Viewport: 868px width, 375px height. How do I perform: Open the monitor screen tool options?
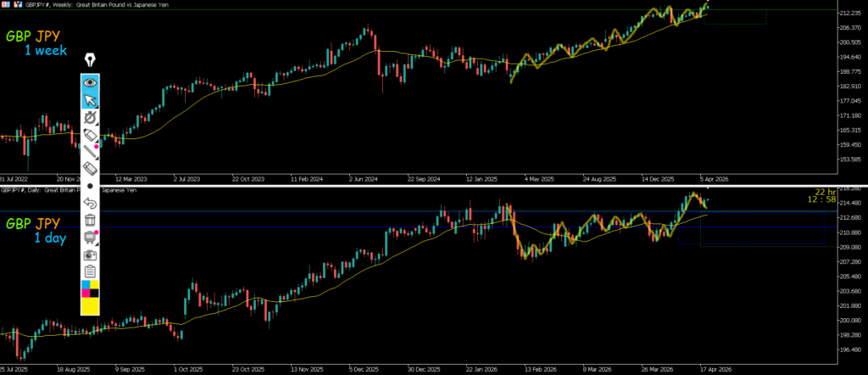[91, 238]
